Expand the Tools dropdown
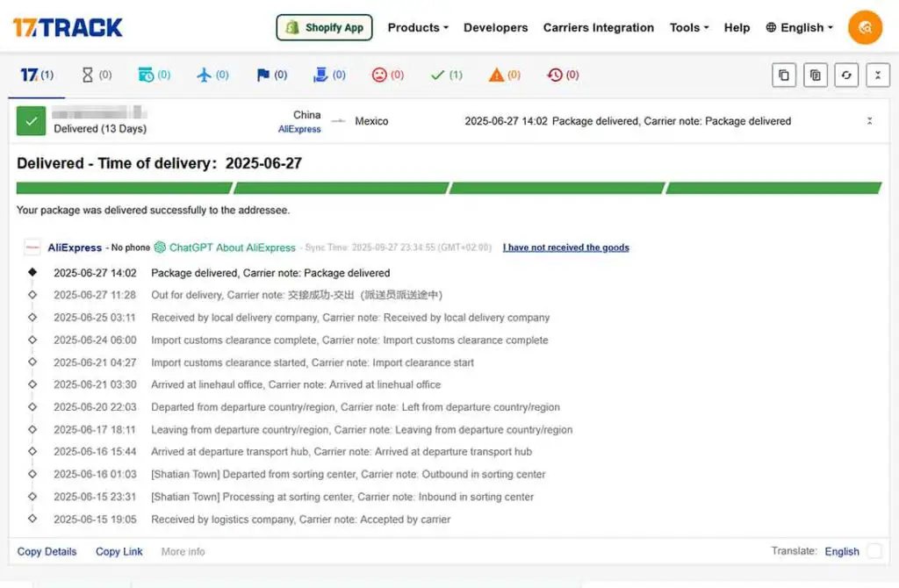This screenshot has height=588, width=899. coord(687,27)
